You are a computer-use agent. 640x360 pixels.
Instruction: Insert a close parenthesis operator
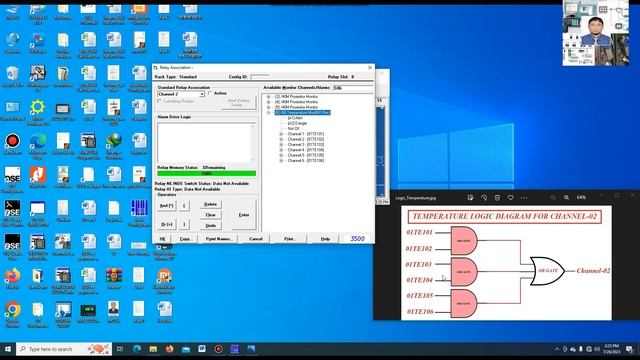tap(184, 224)
